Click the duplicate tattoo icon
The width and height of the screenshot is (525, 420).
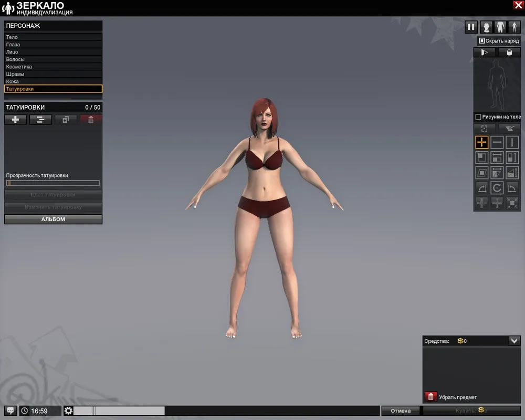pyautogui.click(x=66, y=120)
